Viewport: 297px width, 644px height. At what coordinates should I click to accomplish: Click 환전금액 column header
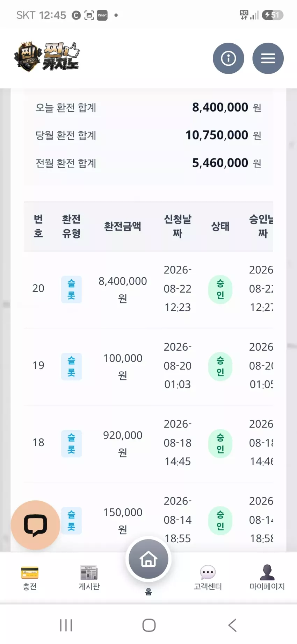click(123, 226)
